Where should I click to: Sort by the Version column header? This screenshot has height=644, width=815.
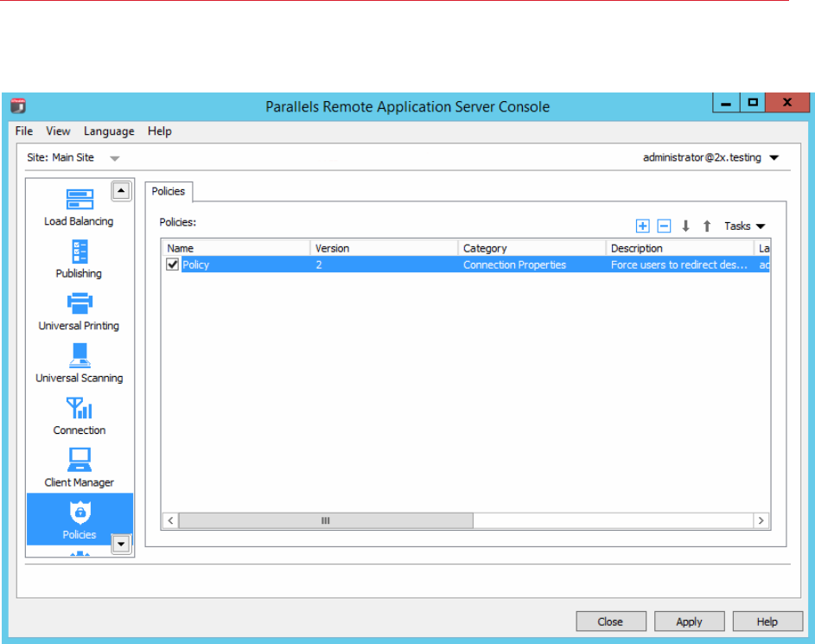(x=384, y=248)
